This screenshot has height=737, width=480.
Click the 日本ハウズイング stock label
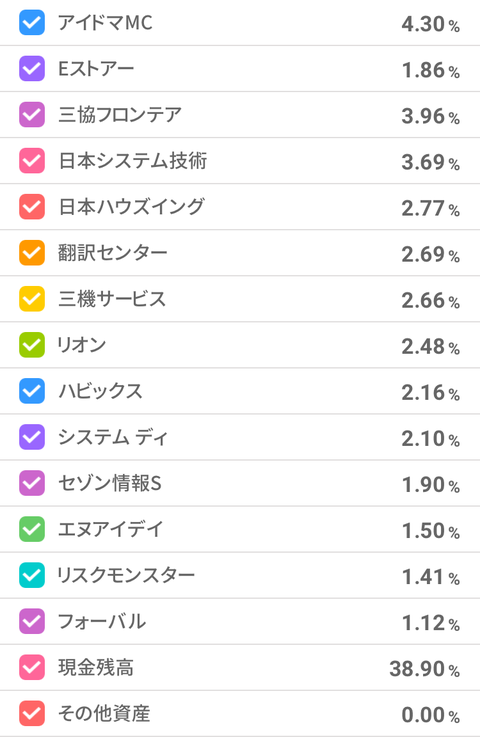pos(131,207)
